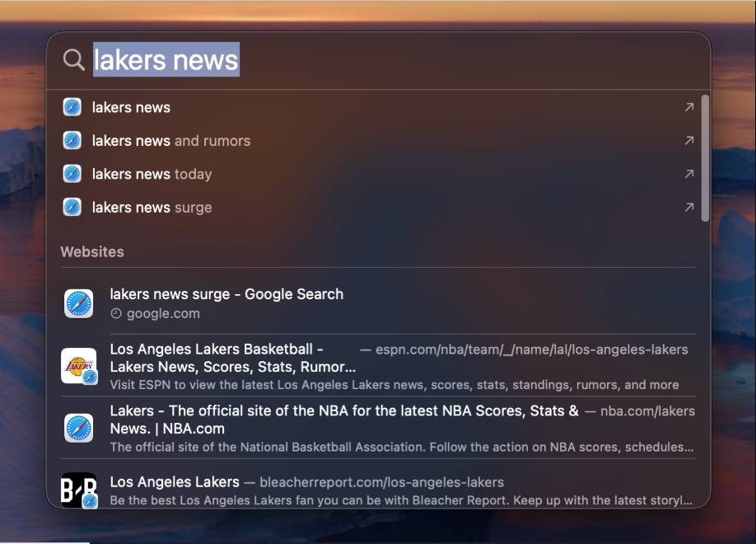Click the magnifying glass search icon
Image resolution: width=756 pixels, height=544 pixels.
coord(74,59)
